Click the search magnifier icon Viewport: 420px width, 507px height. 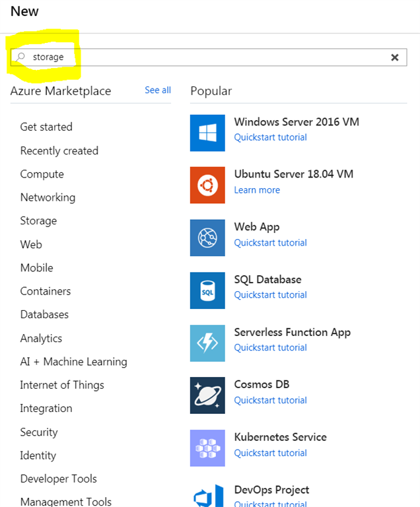tap(20, 57)
